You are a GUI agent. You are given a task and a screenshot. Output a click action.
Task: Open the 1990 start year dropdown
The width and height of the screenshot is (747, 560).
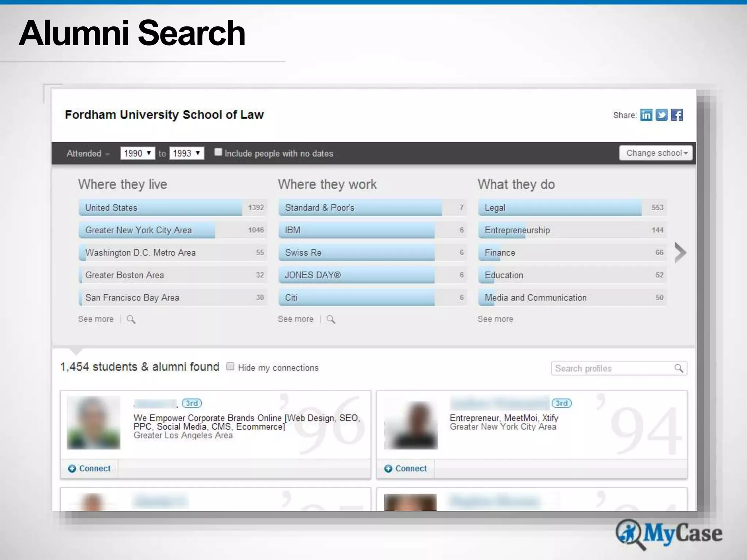click(x=138, y=153)
